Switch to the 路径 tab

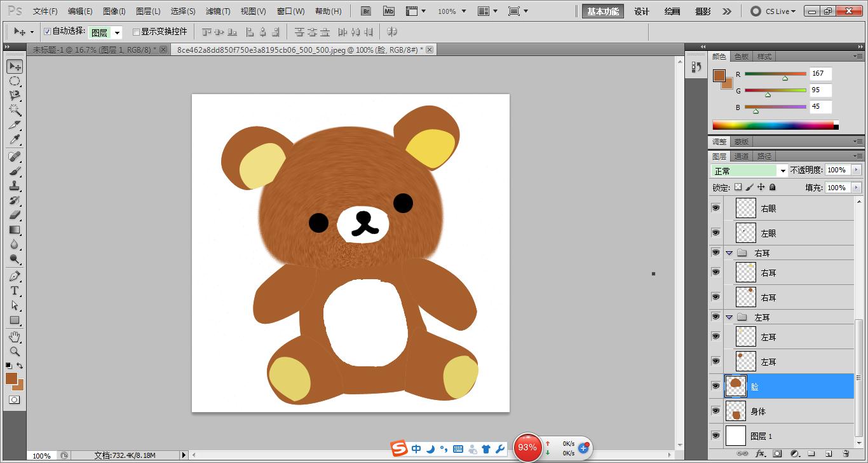click(764, 156)
